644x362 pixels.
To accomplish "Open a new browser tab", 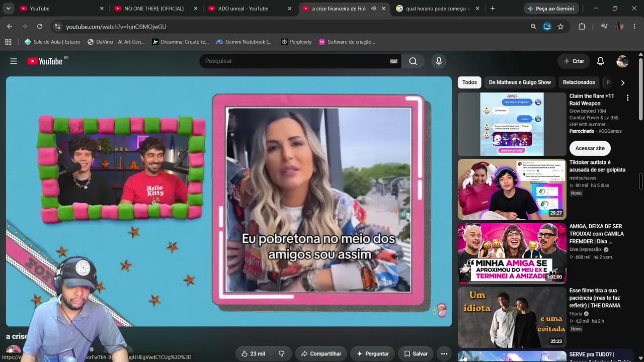I will [493, 9].
